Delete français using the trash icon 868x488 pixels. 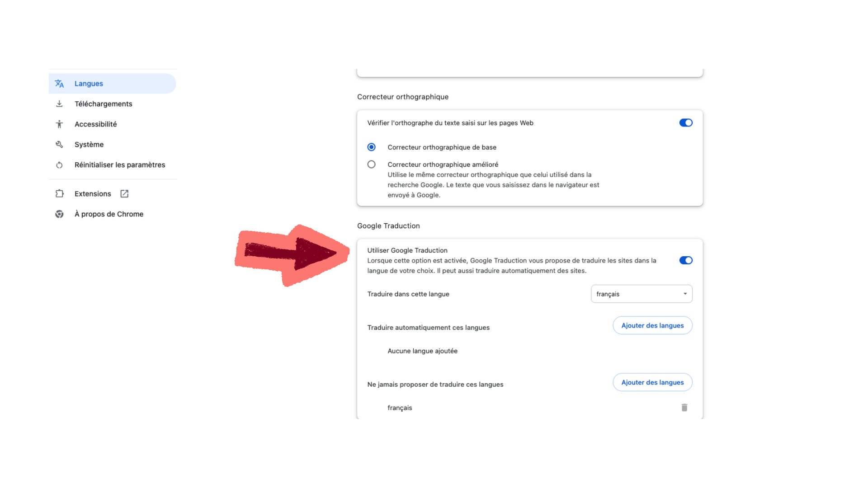click(684, 408)
